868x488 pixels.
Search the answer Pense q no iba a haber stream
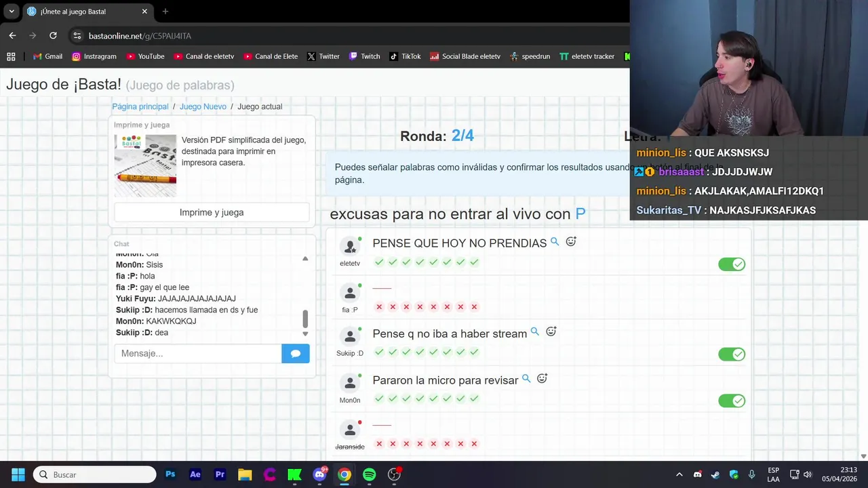pyautogui.click(x=534, y=331)
